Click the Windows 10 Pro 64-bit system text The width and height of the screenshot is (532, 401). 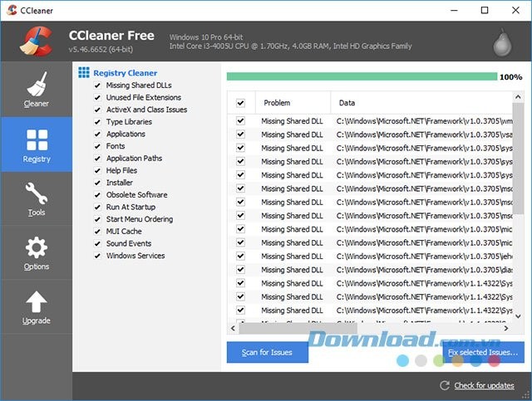206,37
